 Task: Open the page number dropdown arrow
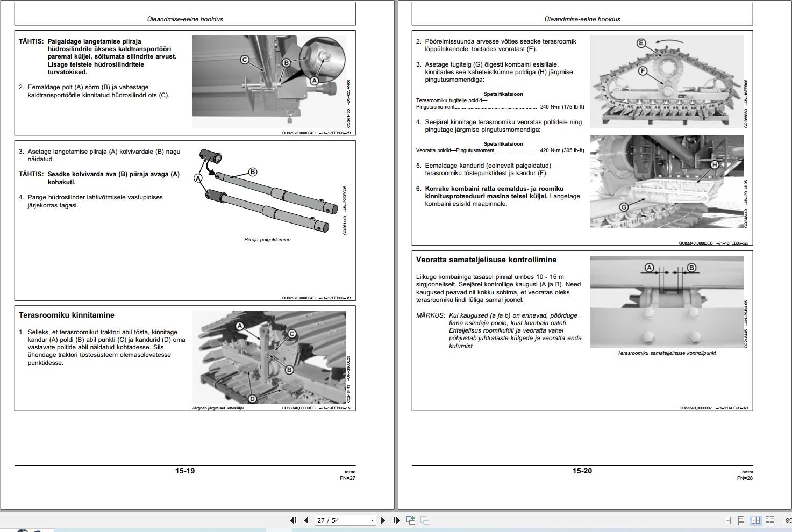point(372,520)
